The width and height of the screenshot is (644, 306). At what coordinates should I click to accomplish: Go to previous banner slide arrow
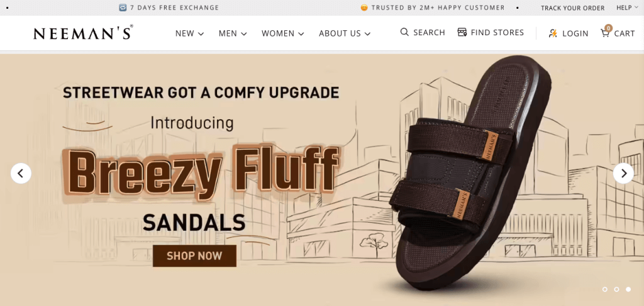coord(21,173)
